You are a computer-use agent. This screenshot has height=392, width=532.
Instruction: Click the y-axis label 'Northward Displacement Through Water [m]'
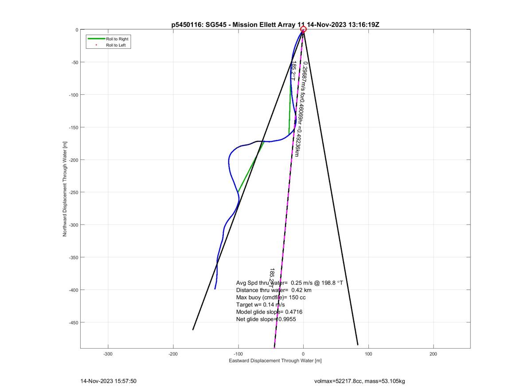point(65,189)
